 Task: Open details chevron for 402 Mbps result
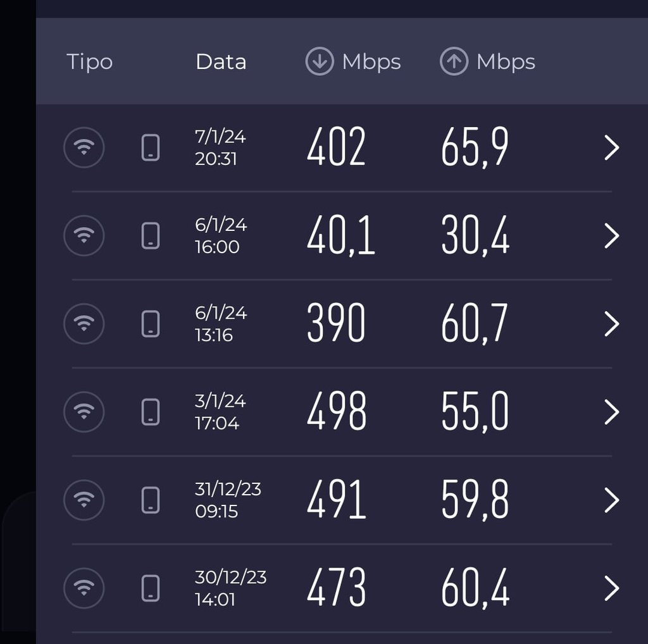point(612,147)
